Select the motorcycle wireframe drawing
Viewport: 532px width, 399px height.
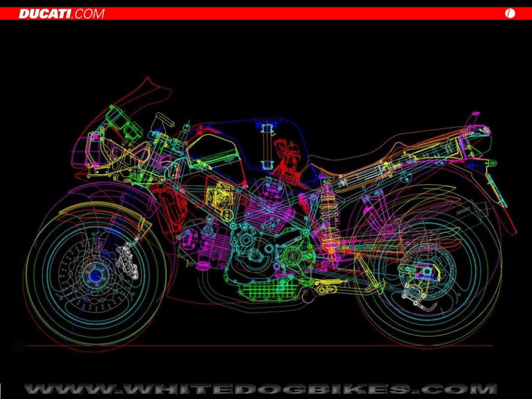[271, 216]
